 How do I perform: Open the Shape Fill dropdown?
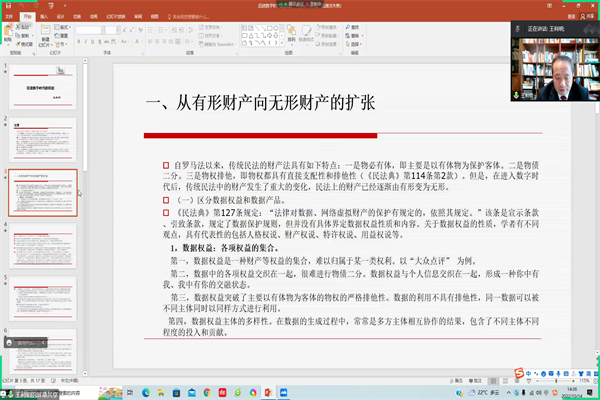click(x=338, y=27)
